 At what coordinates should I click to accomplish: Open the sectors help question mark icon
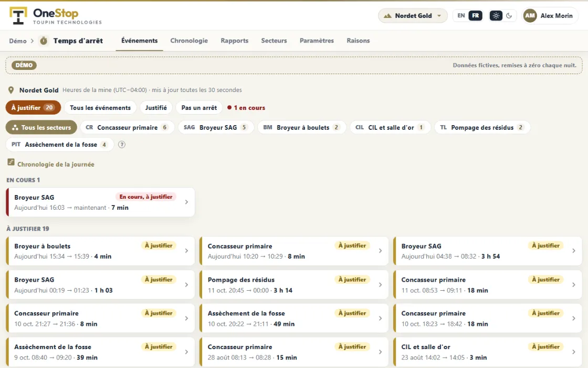[121, 145]
